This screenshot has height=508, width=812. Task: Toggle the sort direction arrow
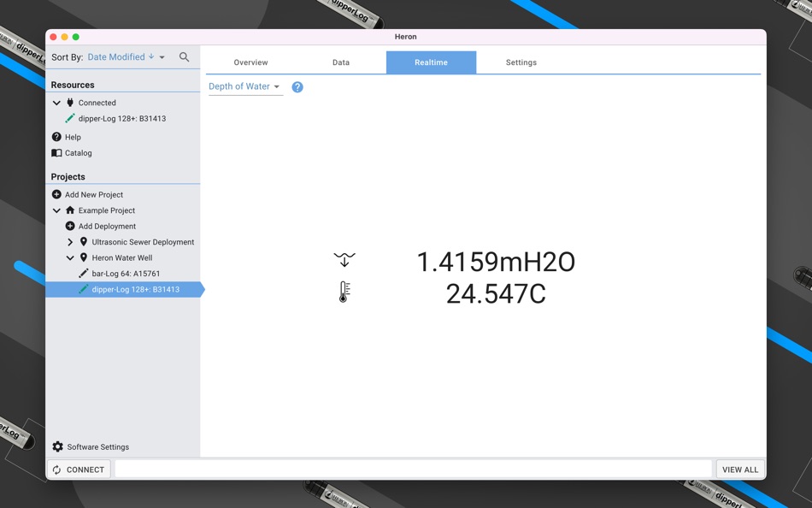(x=151, y=56)
